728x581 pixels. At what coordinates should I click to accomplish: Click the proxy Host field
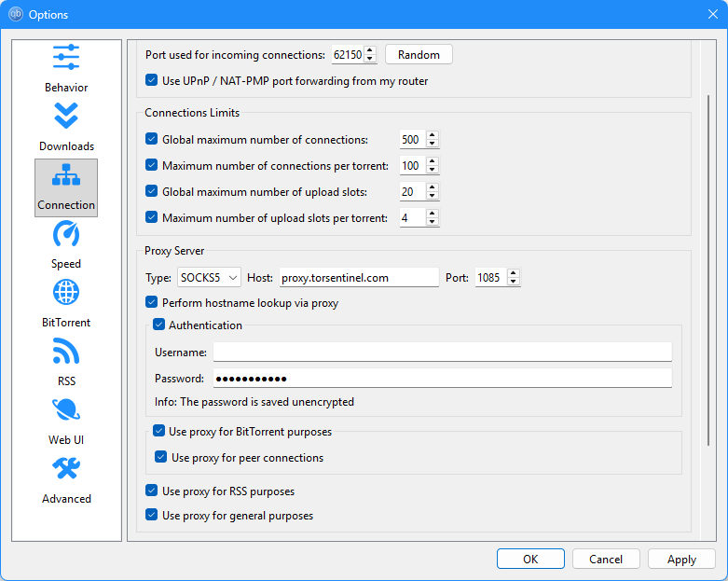(x=359, y=278)
